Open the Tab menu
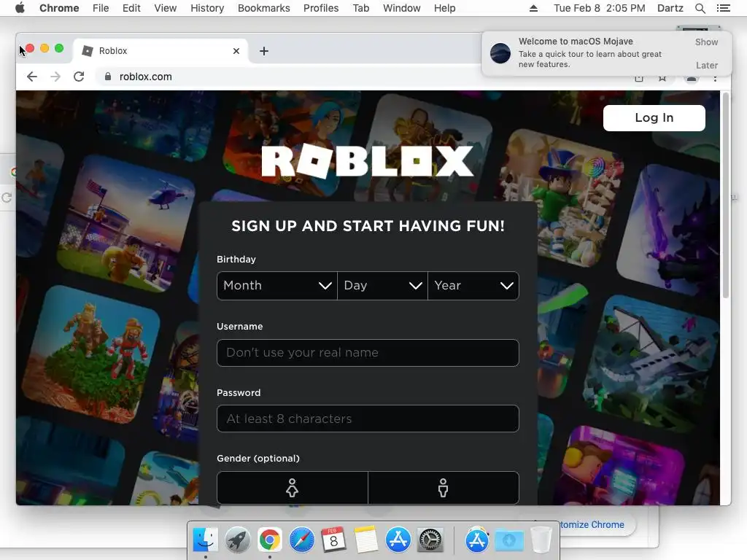The height and width of the screenshot is (560, 747). click(360, 8)
